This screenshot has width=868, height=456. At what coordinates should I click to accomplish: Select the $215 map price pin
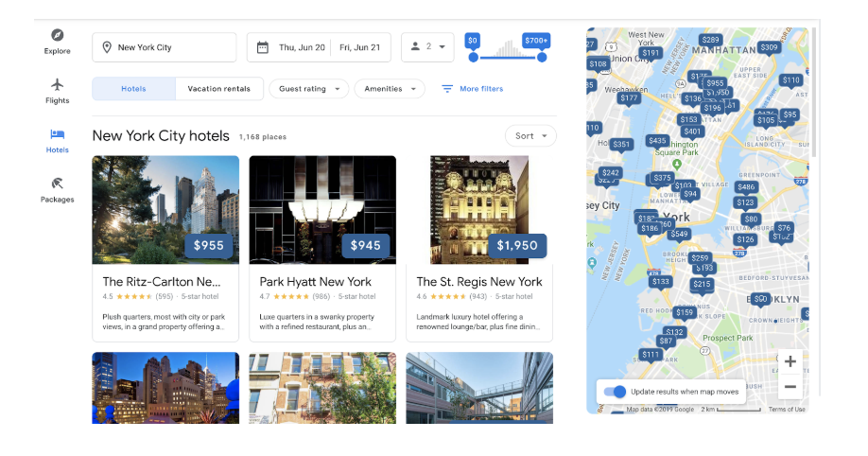click(x=702, y=285)
